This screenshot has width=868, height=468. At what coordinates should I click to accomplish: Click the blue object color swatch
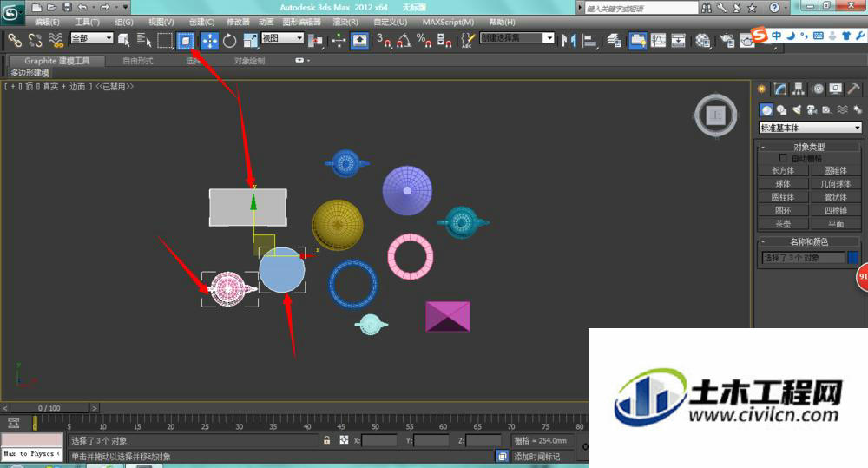click(x=853, y=258)
